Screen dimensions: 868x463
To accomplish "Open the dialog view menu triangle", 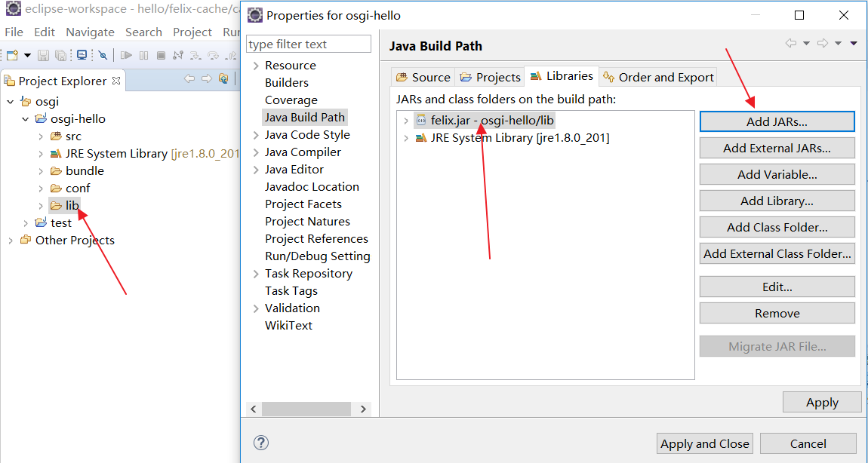I will [x=853, y=43].
